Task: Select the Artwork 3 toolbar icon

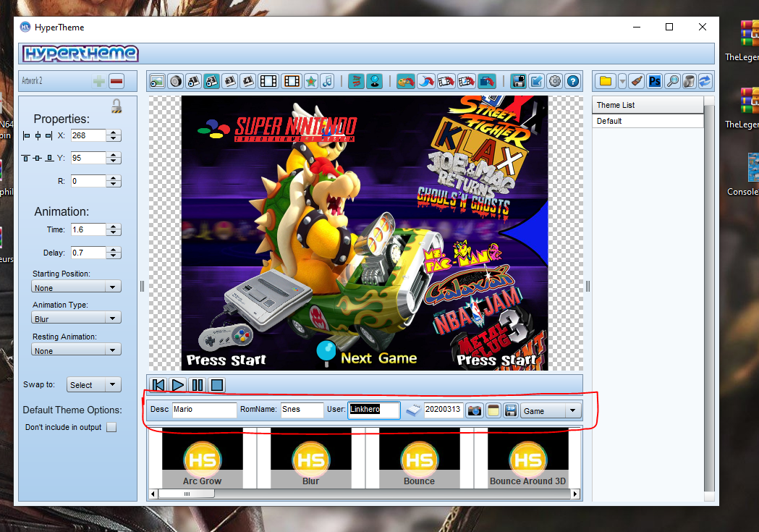Action: coord(230,81)
